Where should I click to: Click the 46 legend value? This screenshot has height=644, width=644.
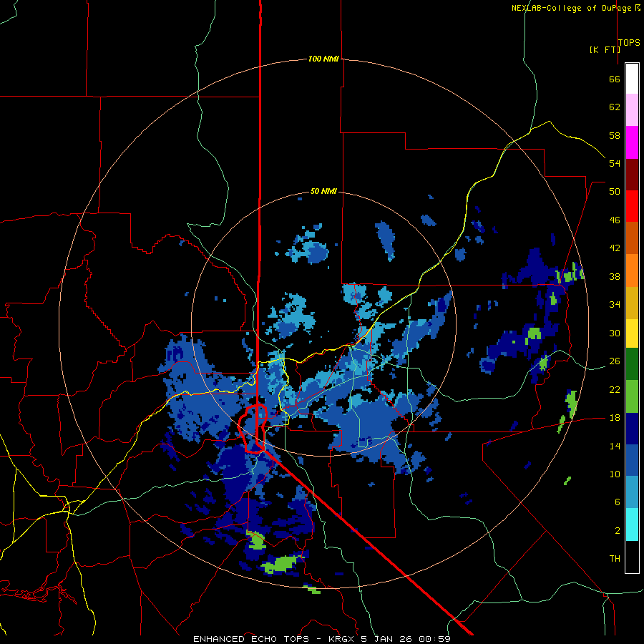[x=615, y=220]
